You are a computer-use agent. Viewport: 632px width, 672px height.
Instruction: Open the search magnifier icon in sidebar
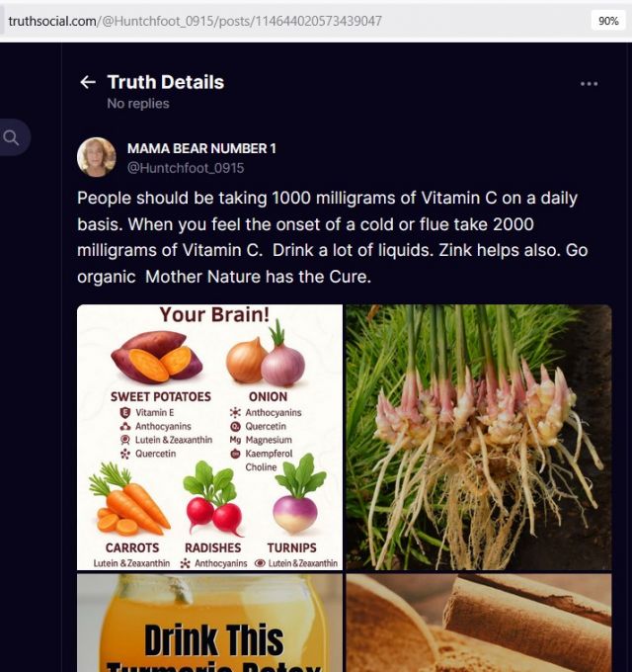point(11,137)
